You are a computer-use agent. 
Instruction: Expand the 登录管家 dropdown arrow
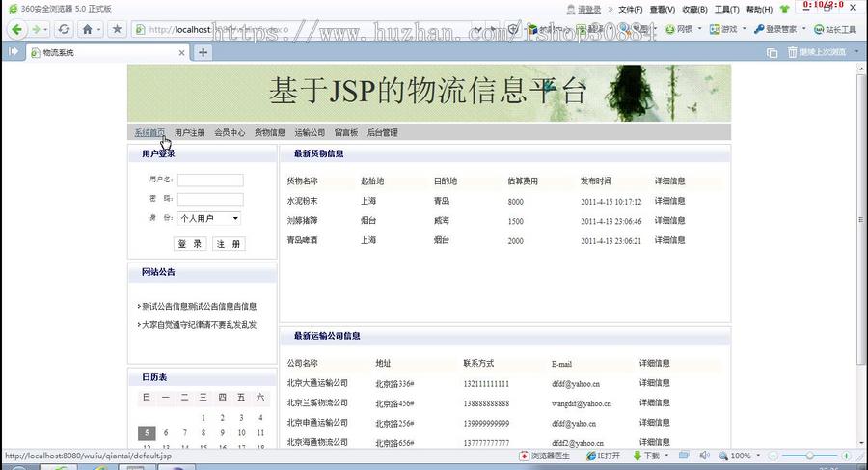click(803, 29)
